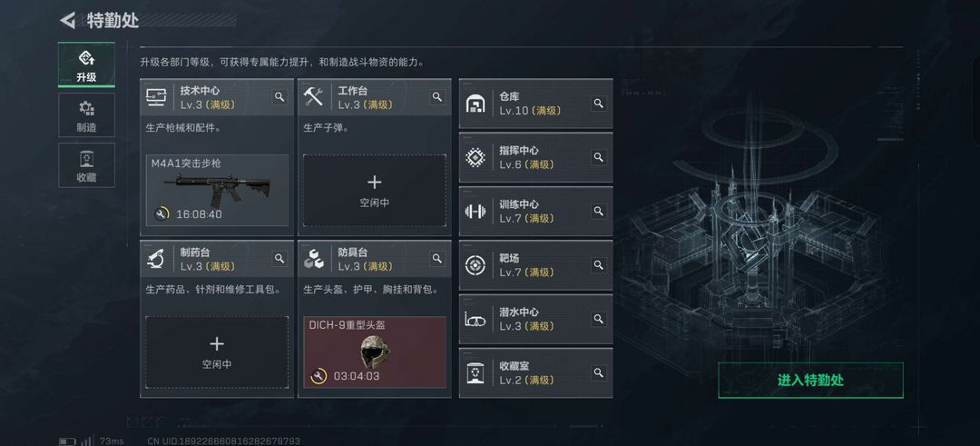The image size is (980, 446).
Task: Check 收藏室 details using its magnifier
Action: [599, 372]
